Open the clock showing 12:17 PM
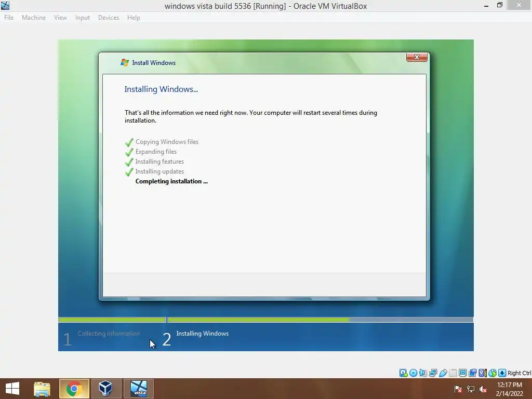 [x=509, y=389]
